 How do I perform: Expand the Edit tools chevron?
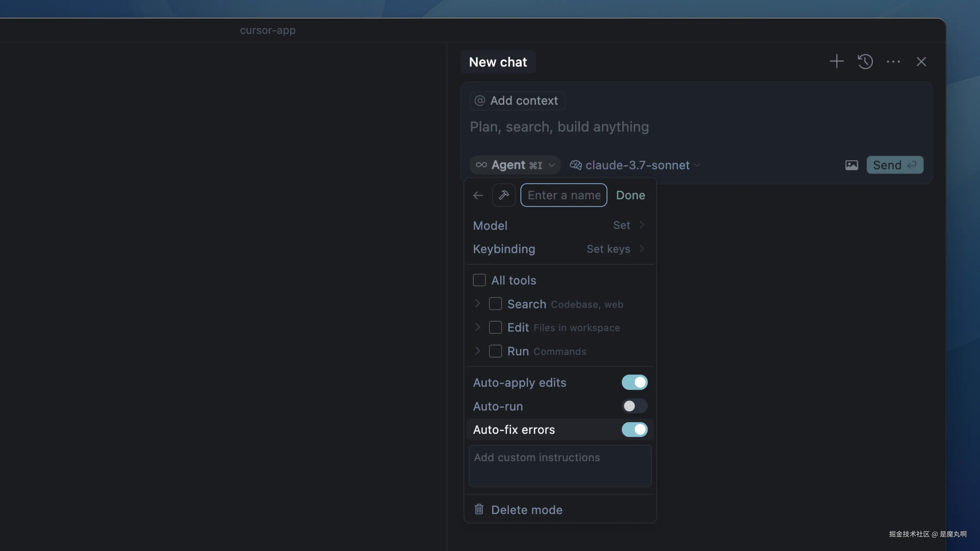tap(477, 327)
